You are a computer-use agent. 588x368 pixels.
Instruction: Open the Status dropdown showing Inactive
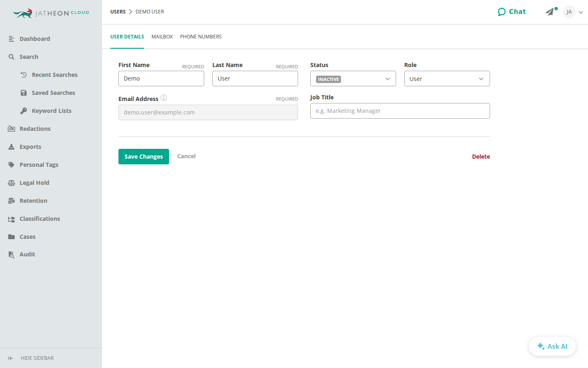353,79
